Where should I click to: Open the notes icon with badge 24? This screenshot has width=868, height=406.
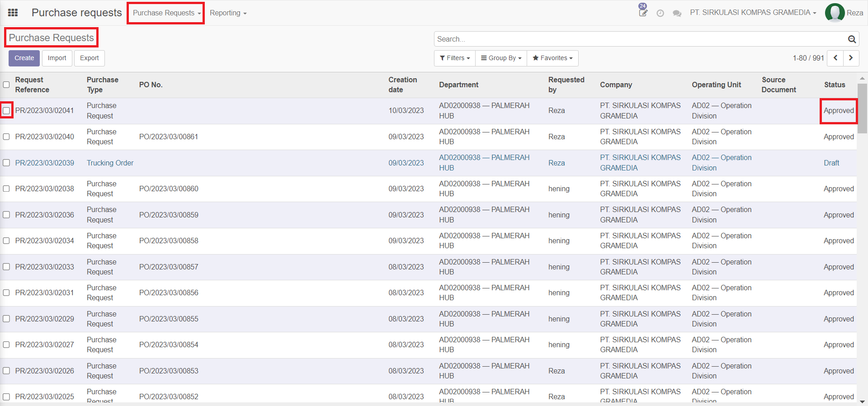tap(643, 12)
